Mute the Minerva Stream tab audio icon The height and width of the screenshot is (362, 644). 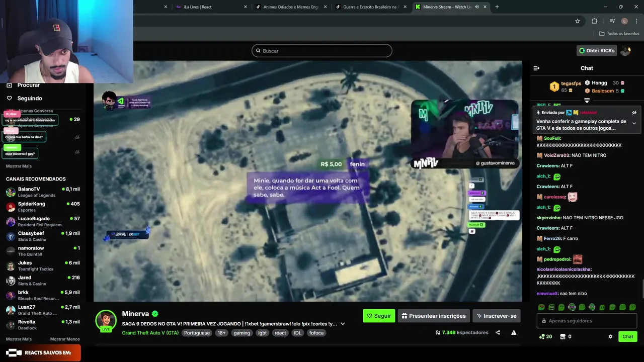476,7
